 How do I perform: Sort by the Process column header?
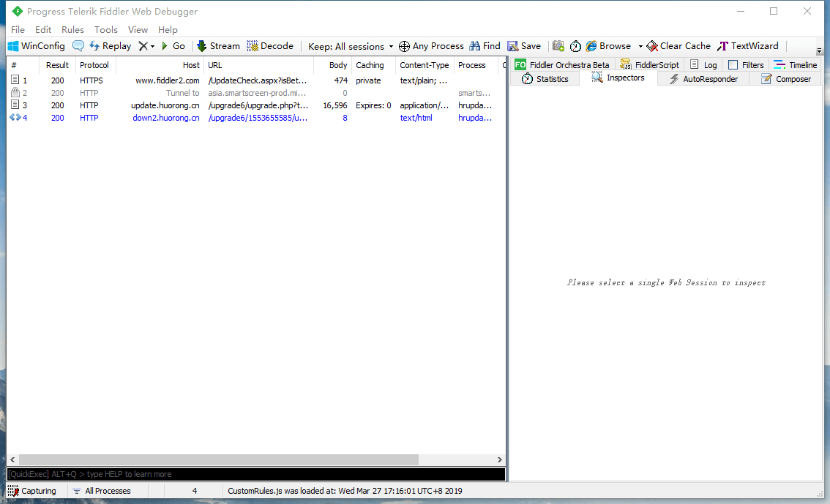[476, 65]
